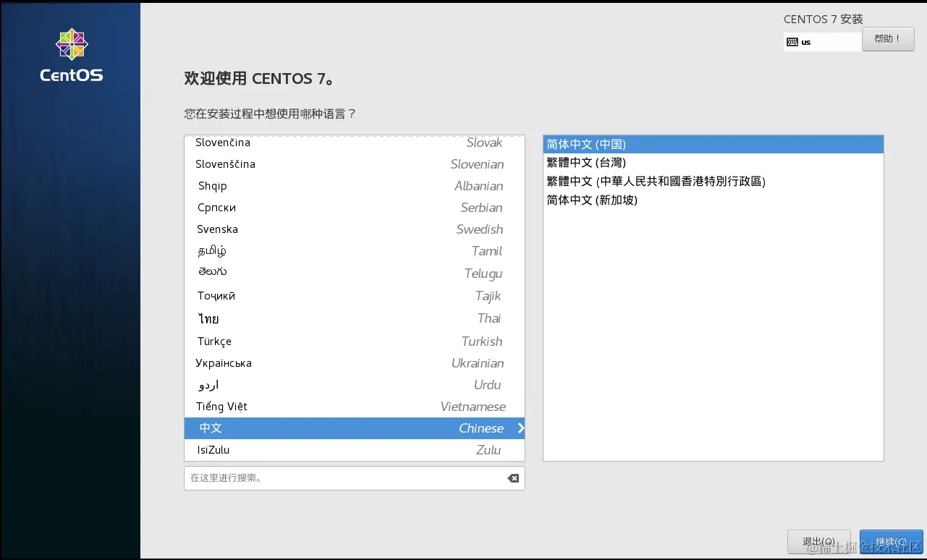Select Türkçe Turkish language
This screenshot has width=927, height=560.
click(355, 341)
